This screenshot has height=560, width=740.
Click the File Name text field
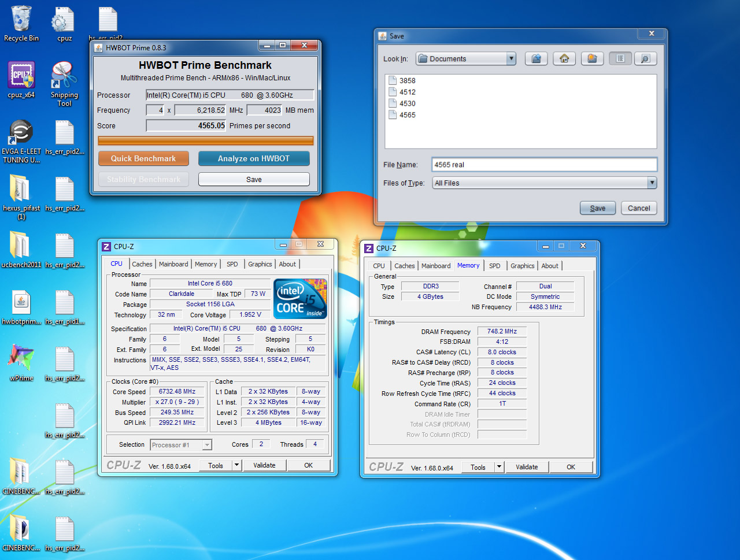point(543,165)
